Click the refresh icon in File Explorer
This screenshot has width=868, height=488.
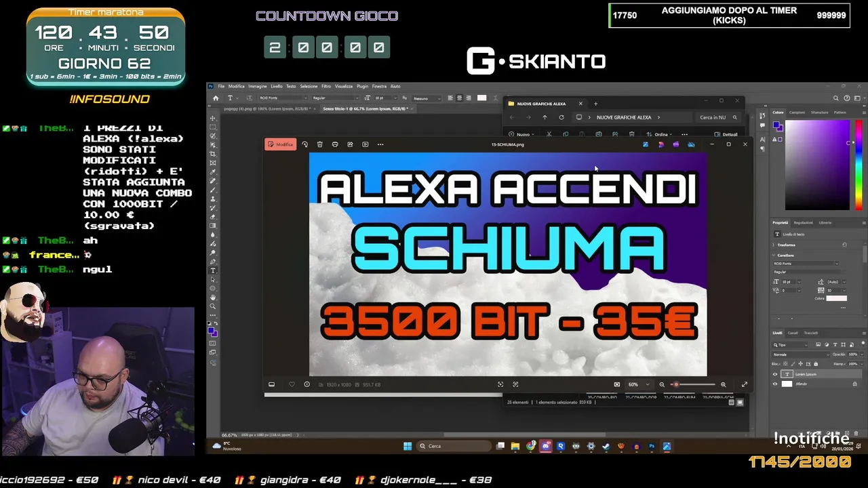561,117
